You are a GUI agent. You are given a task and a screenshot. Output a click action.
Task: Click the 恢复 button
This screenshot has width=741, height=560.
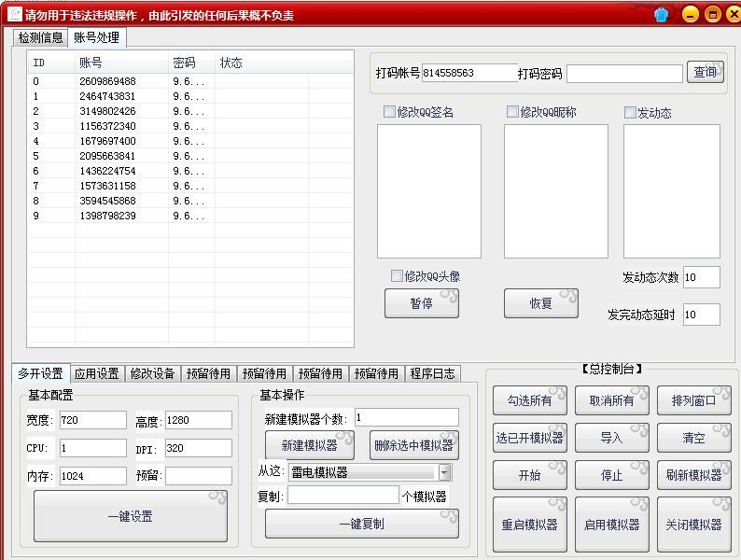[541, 303]
